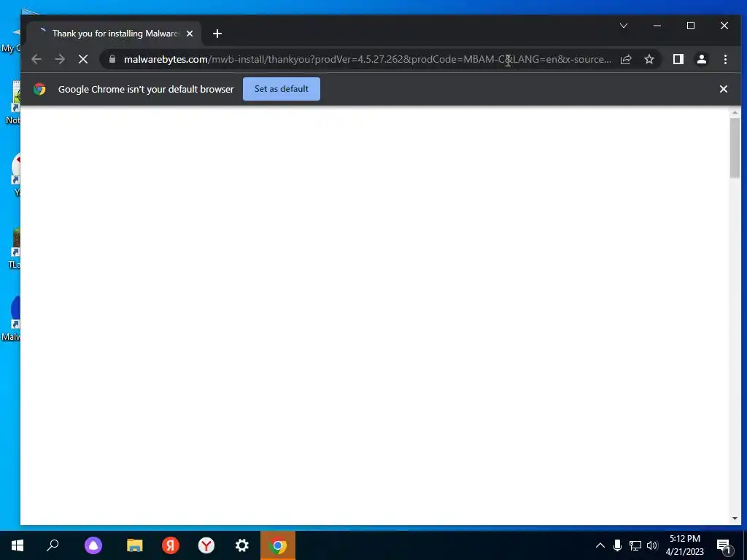Open a new tab with the plus button
Screen dimensions: 747x560
tap(217, 34)
